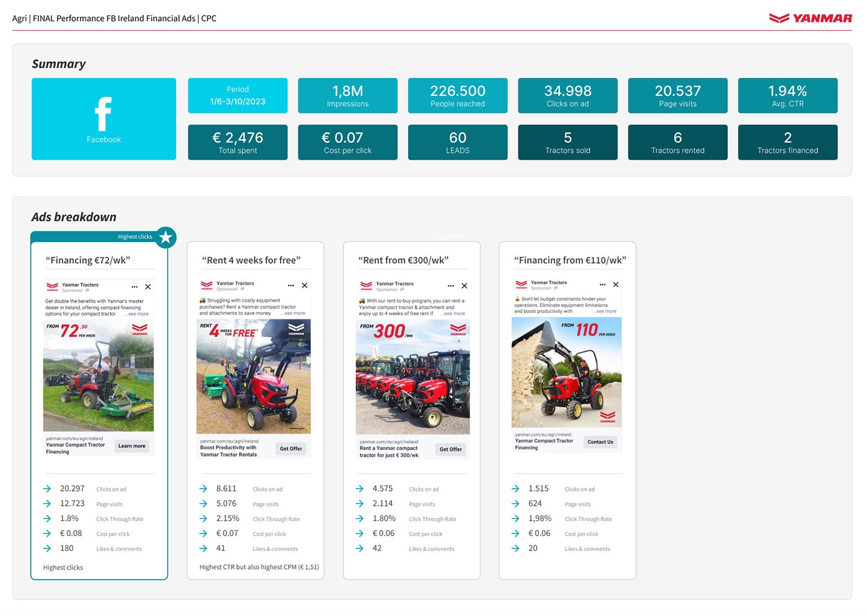Click the Highest CTR but also highest CPM note
Screen dimensions: 867x616
[259, 567]
